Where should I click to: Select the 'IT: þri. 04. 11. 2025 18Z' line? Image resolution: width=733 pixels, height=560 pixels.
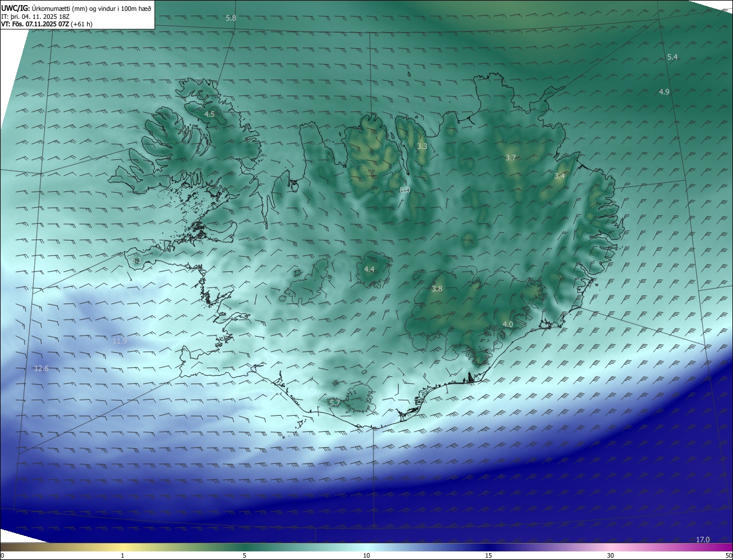(35, 16)
